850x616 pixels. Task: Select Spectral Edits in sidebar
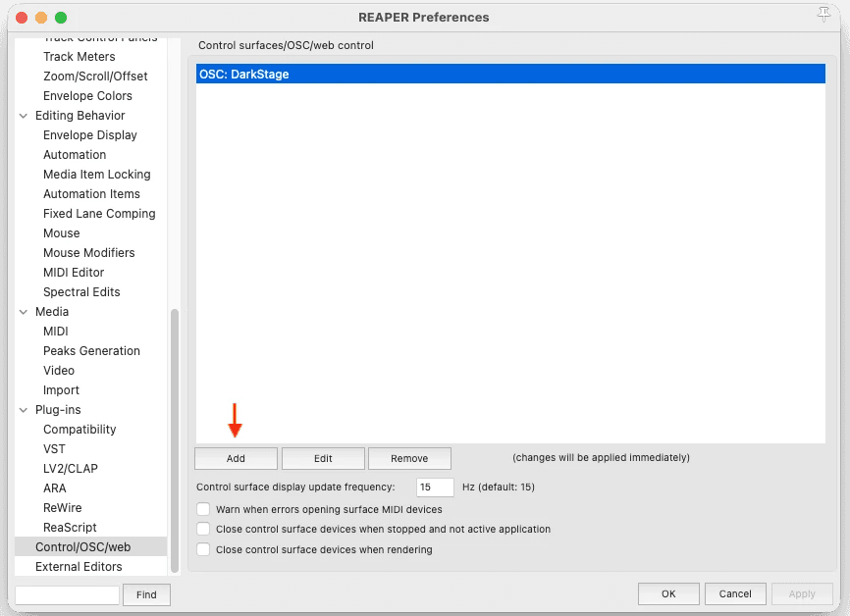pos(81,292)
